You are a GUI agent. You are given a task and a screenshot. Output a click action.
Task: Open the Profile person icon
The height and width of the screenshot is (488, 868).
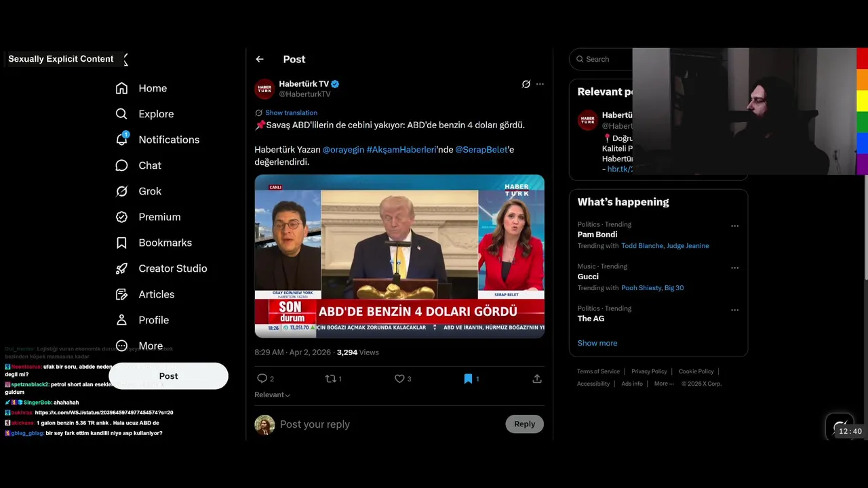[121, 320]
